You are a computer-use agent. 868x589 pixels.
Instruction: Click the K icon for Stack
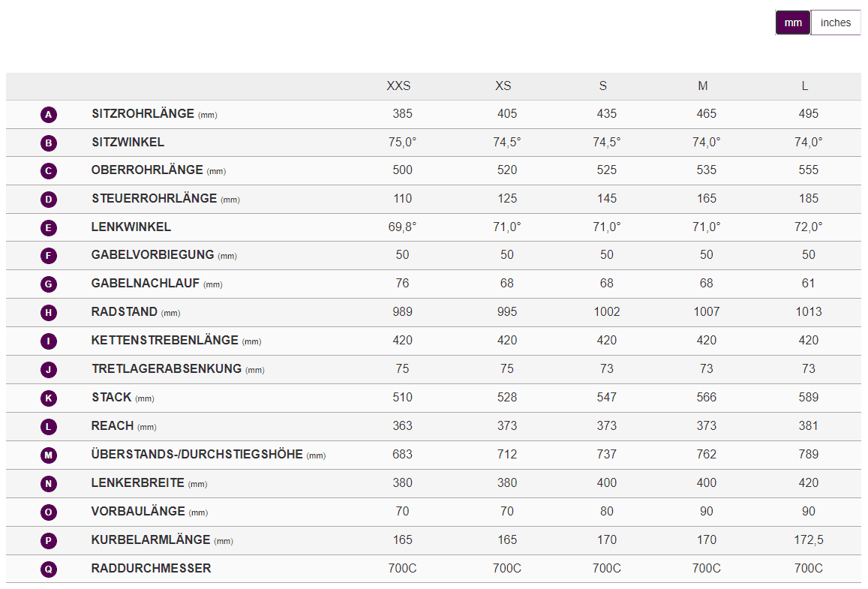pyautogui.click(x=49, y=398)
